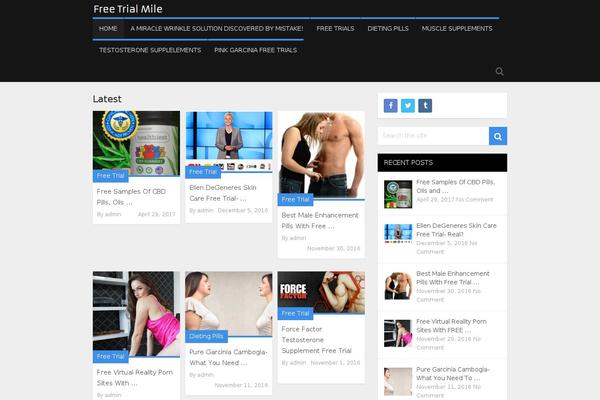The image size is (600, 400).
Task: Click recent posts Ellen thumbnail
Action: click(398, 233)
